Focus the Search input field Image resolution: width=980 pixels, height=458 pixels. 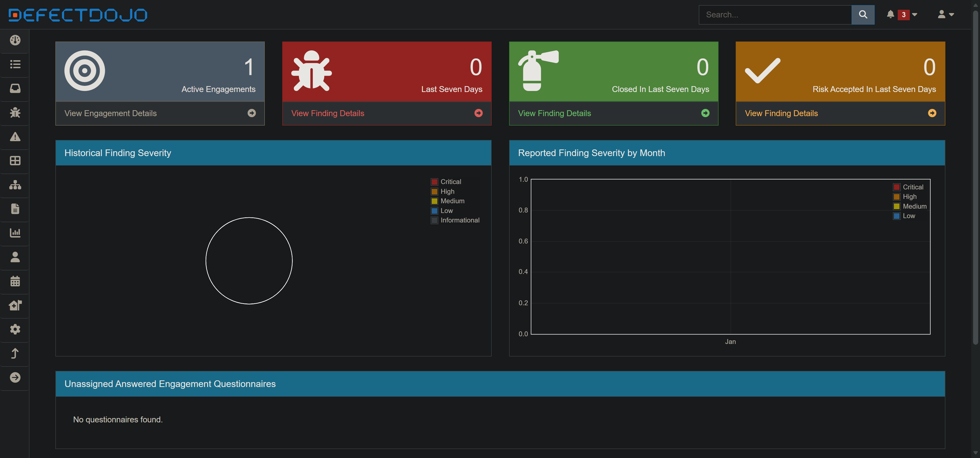click(x=775, y=14)
